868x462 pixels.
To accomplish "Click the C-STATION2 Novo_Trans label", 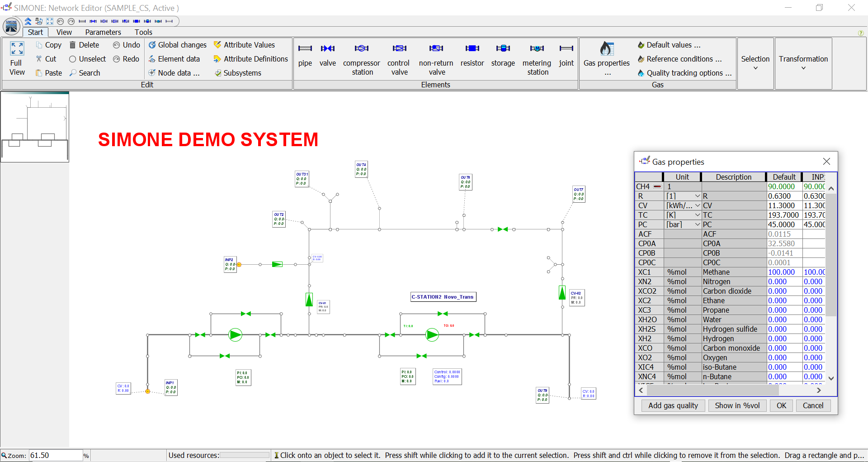I will click(x=443, y=297).
